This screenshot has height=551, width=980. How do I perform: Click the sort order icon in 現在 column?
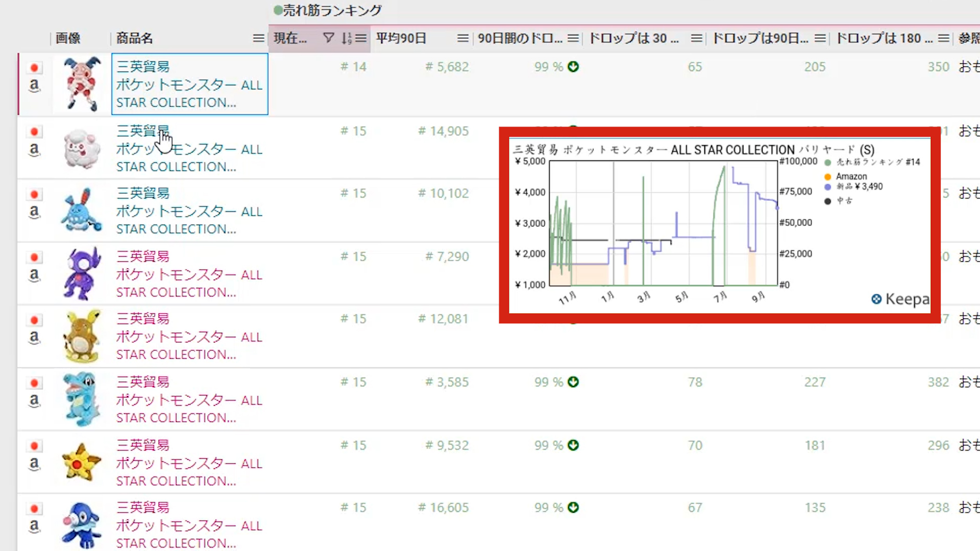(347, 38)
